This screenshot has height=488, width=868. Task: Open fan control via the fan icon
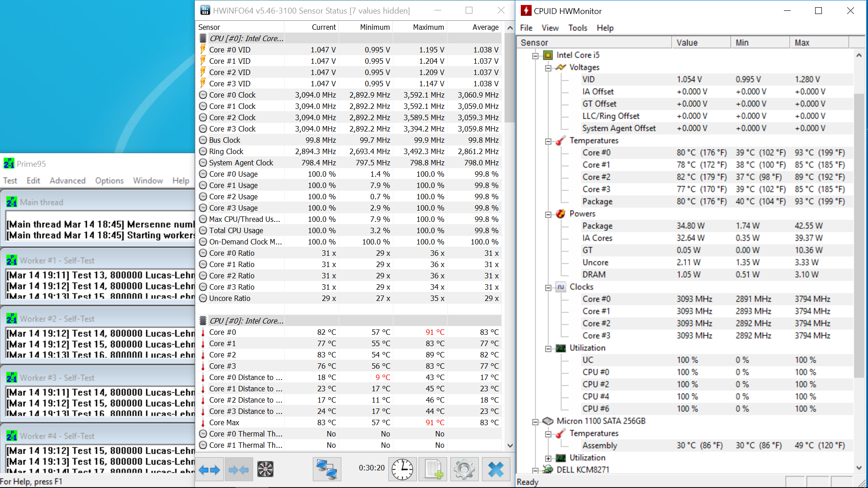(x=265, y=470)
